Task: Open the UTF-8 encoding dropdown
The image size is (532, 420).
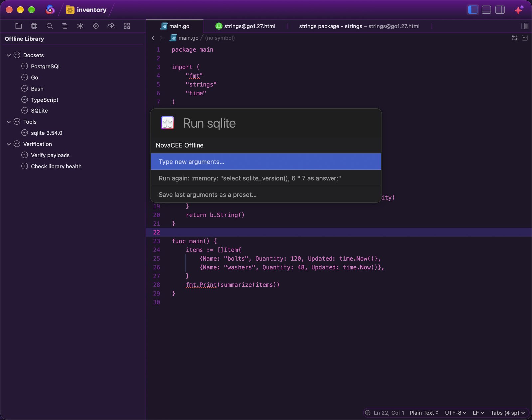Action: coord(456,413)
